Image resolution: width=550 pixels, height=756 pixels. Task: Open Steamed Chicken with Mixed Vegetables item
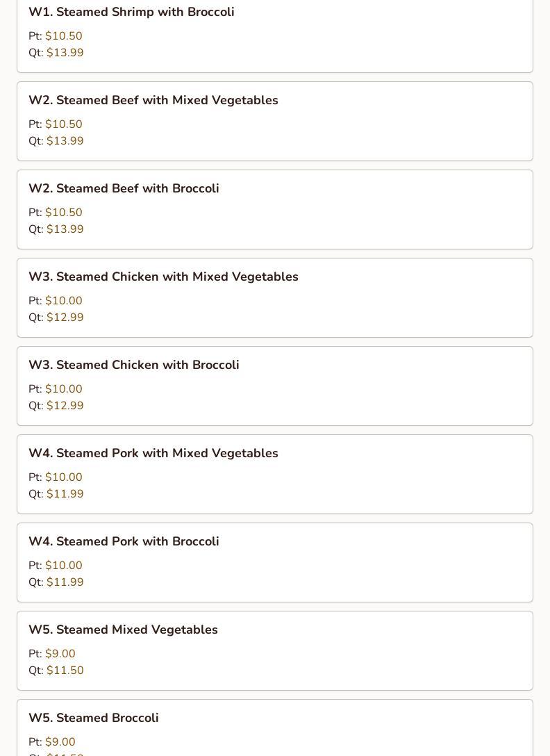tap(163, 277)
